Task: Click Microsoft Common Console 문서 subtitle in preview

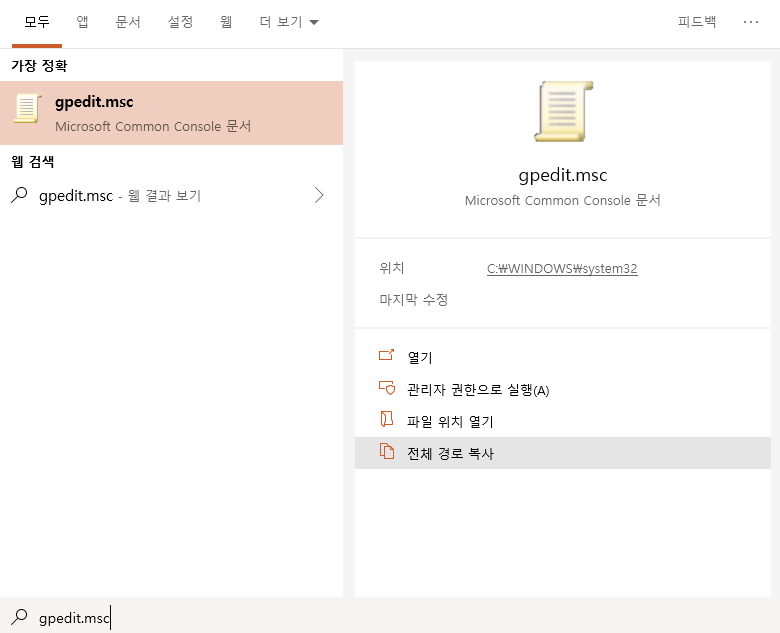Action: point(563,201)
